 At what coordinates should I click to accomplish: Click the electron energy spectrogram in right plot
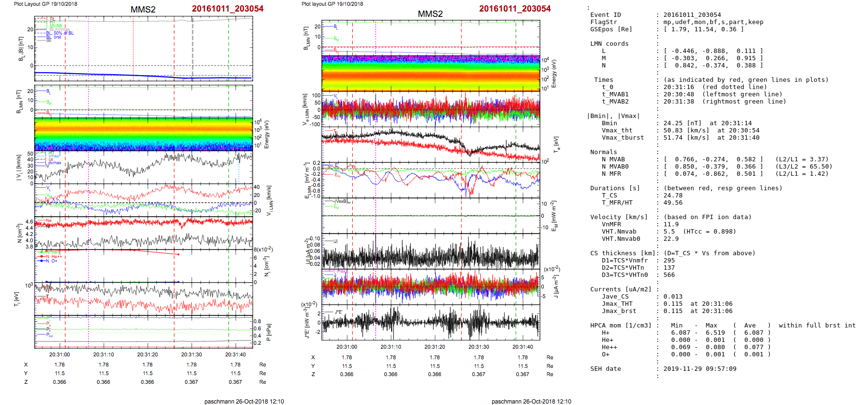pyautogui.click(x=430, y=73)
